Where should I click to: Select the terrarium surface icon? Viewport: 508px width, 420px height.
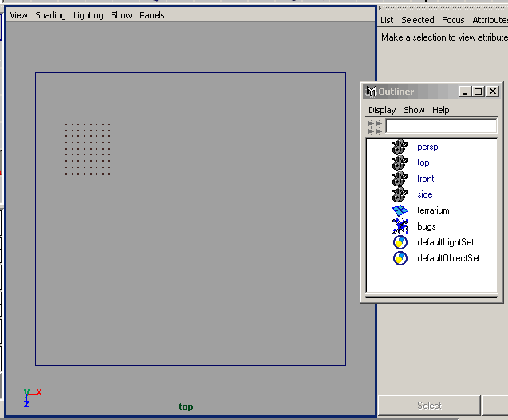point(400,210)
